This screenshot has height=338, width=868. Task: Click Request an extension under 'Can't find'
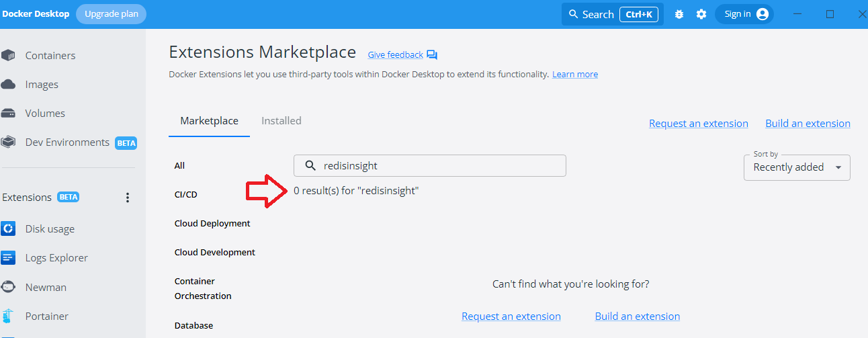click(511, 316)
